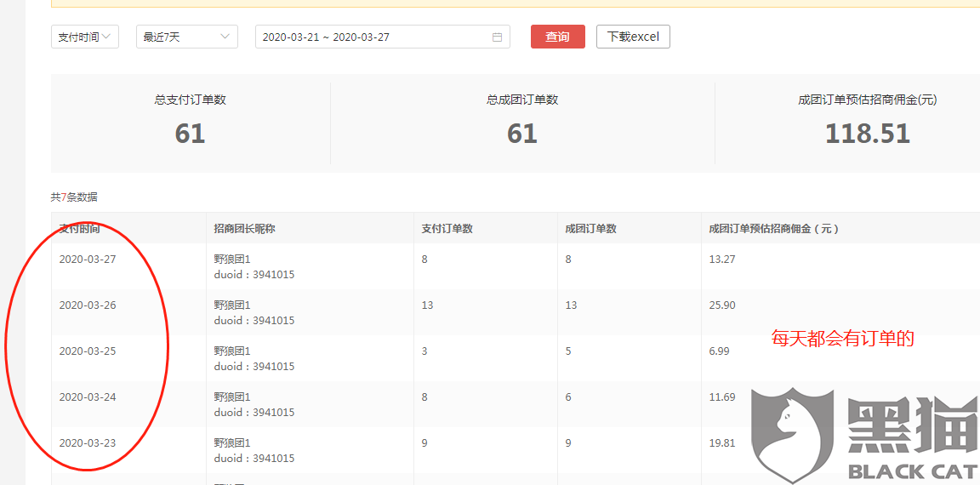Click the 支付时间 column header
Viewport: 980px width, 485px height.
(79, 228)
